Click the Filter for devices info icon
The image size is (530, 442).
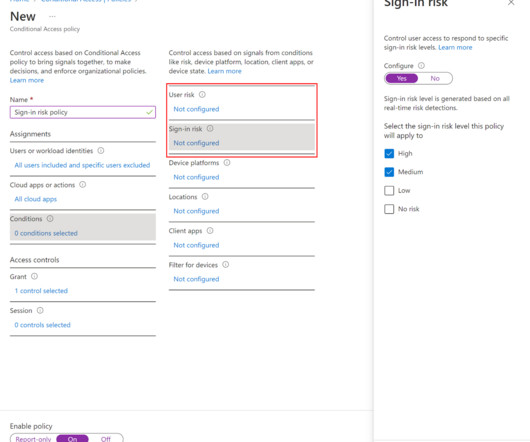click(x=225, y=265)
